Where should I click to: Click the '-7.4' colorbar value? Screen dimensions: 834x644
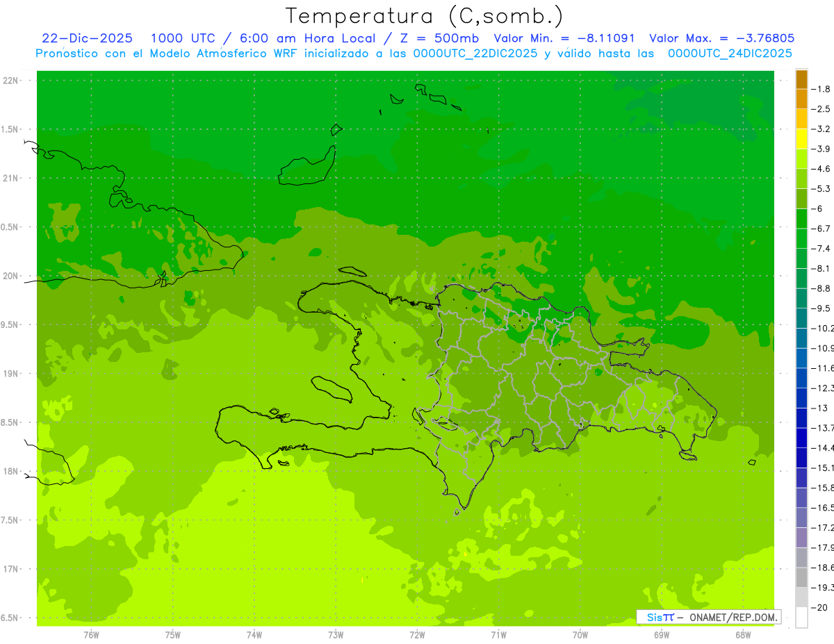tap(821, 249)
